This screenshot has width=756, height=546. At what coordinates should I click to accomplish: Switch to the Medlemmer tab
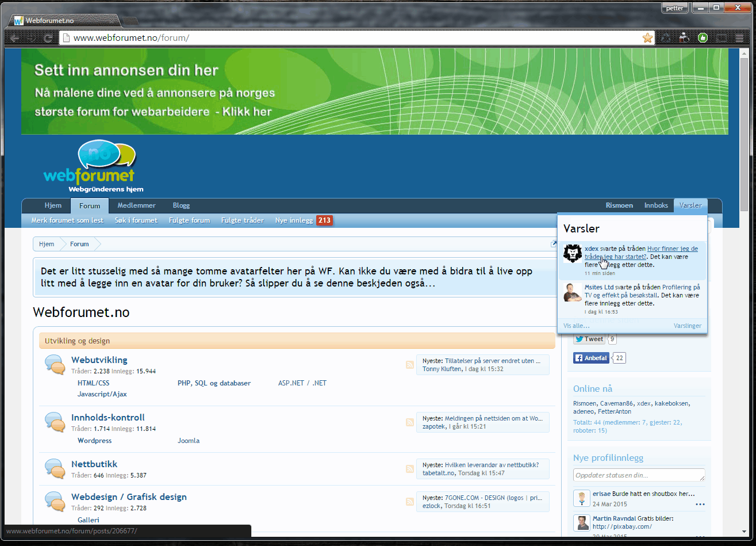tap(136, 205)
